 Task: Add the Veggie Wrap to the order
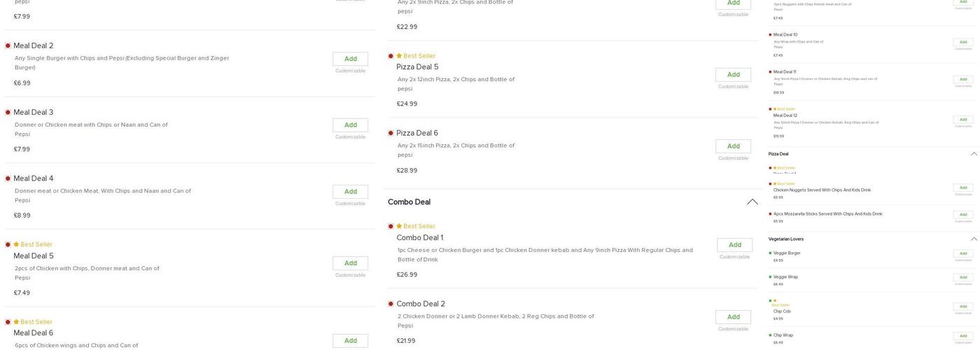click(x=962, y=278)
